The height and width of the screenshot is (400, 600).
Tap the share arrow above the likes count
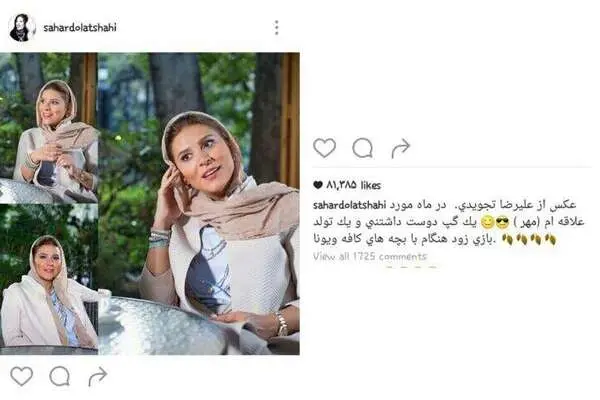point(401,148)
